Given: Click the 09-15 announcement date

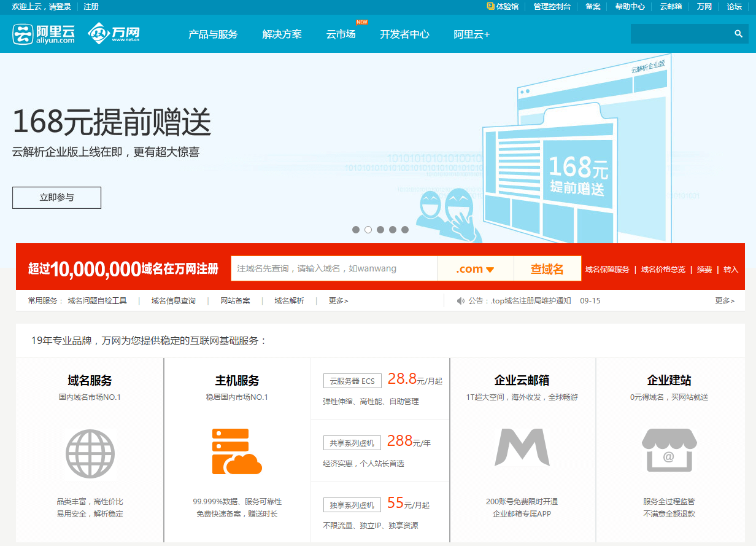Looking at the screenshot, I should tap(590, 301).
